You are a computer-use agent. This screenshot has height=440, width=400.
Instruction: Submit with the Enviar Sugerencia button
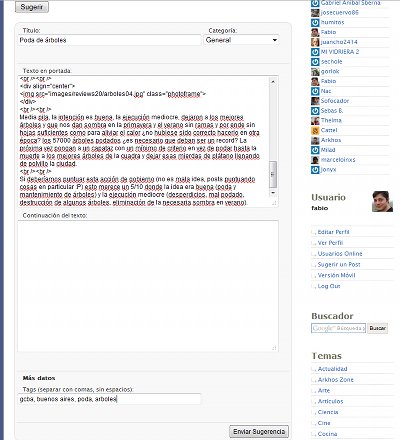click(x=259, y=432)
